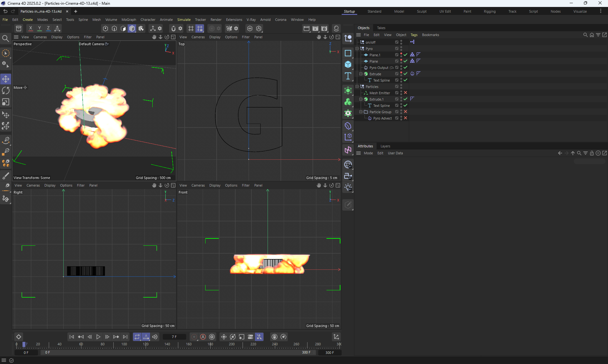Open the User Data menu in Attributes

tap(395, 153)
